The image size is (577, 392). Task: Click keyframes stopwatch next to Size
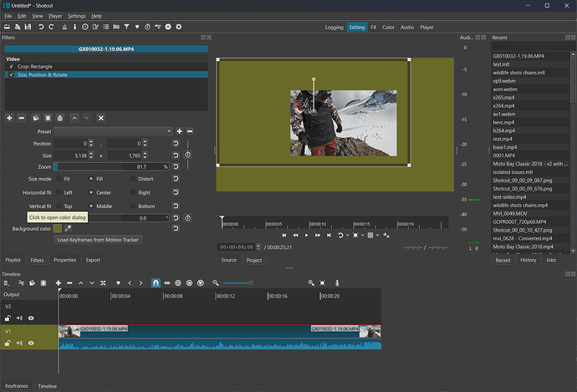pyautogui.click(x=187, y=155)
